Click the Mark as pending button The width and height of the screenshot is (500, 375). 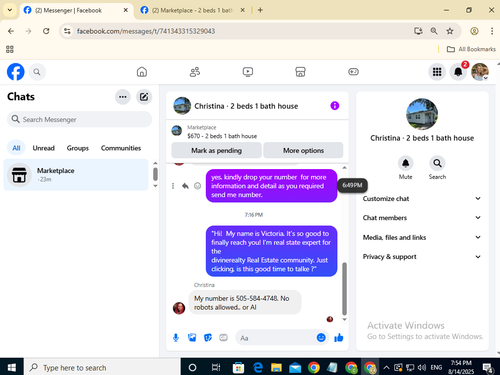click(216, 150)
